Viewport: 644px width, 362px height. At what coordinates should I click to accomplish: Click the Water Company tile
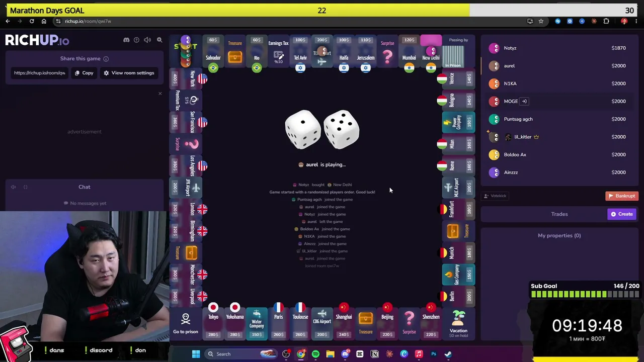(257, 323)
